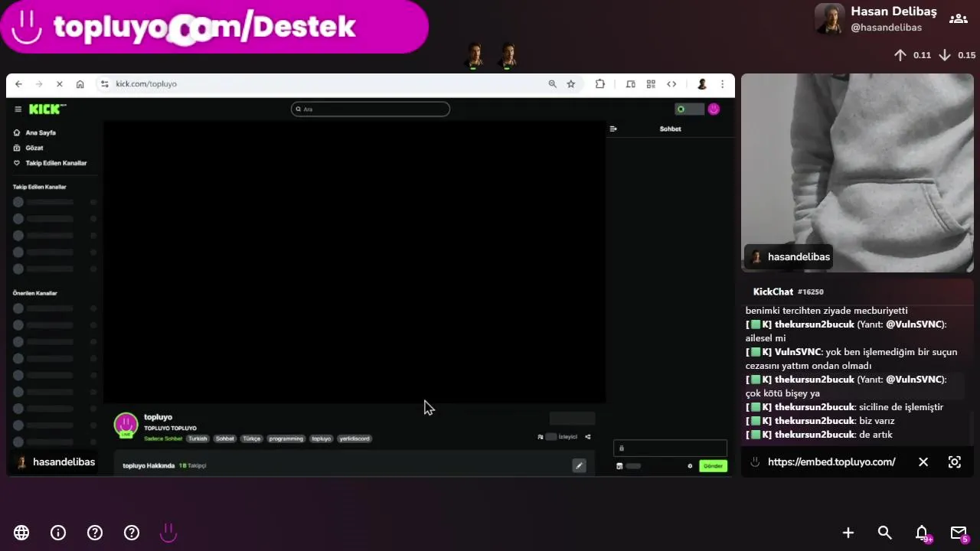Viewport: 980px width, 551px height.
Task: Click the Sadece Sohbet category link
Action: click(x=163, y=439)
